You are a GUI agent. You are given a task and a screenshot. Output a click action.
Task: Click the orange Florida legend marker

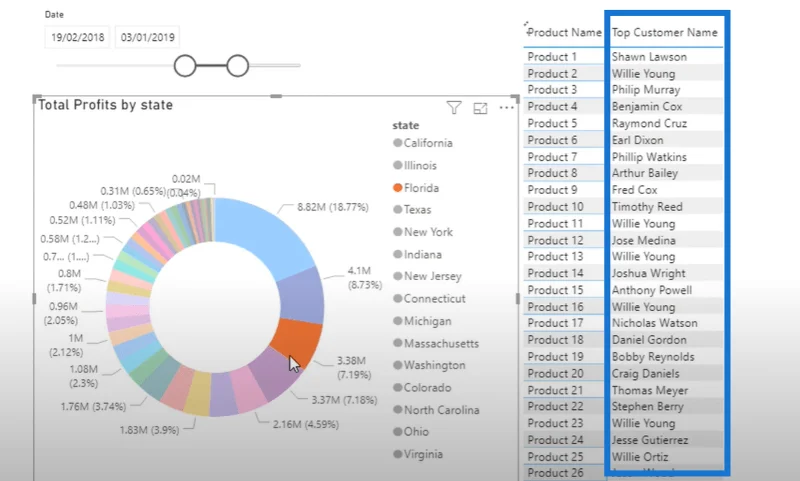pos(397,188)
